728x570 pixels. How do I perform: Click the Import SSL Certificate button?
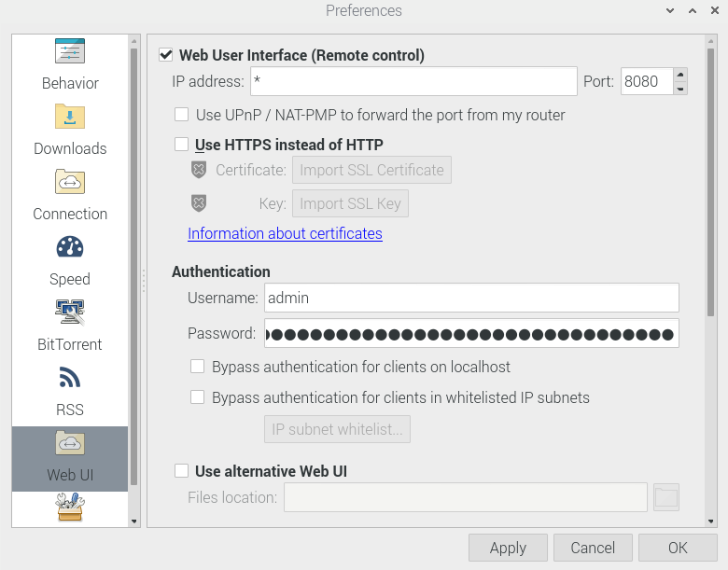(371, 170)
